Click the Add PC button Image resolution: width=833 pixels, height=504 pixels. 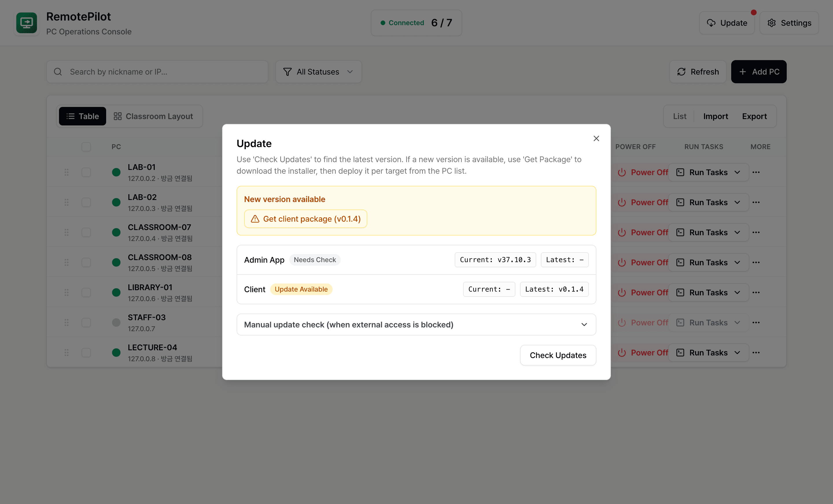tap(759, 72)
